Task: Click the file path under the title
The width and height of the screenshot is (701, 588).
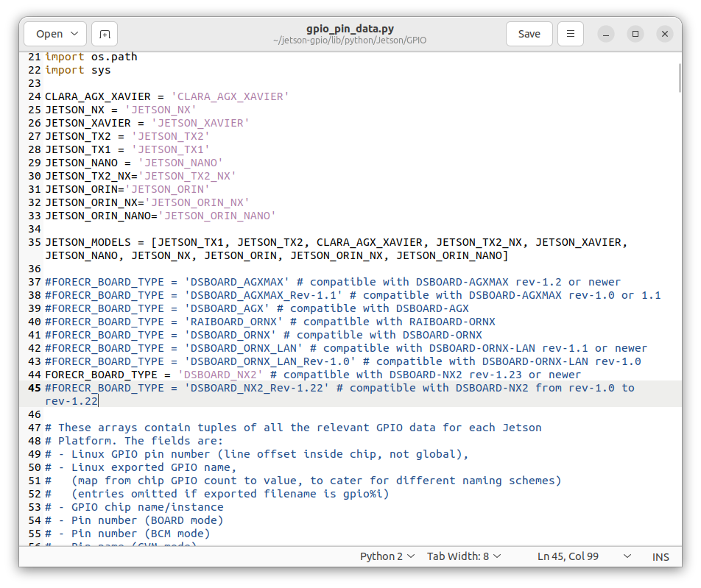Action: pos(350,40)
